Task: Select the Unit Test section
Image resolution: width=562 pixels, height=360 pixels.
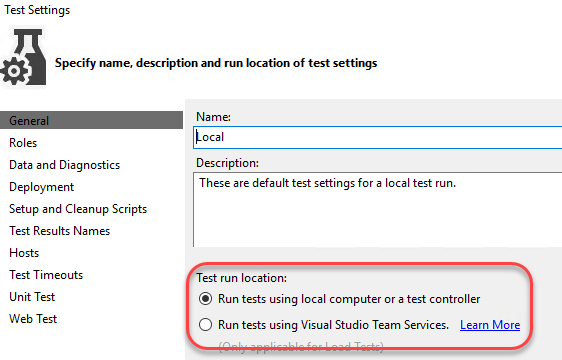Action: click(x=32, y=297)
